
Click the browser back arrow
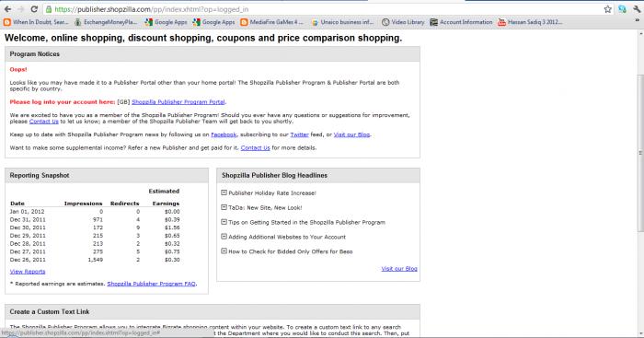coord(7,9)
